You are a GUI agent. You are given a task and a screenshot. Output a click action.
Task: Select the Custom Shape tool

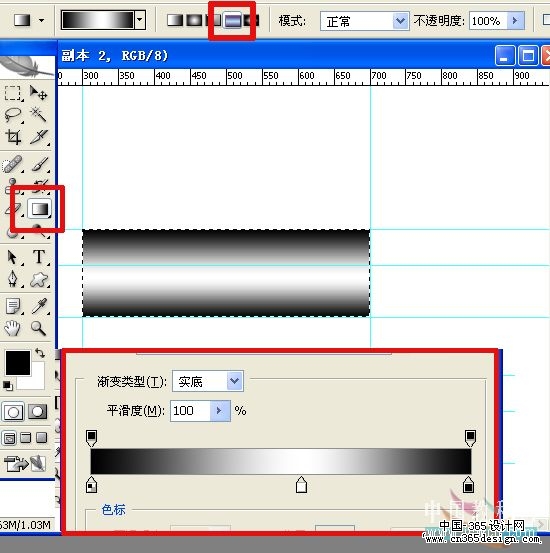pyautogui.click(x=39, y=280)
